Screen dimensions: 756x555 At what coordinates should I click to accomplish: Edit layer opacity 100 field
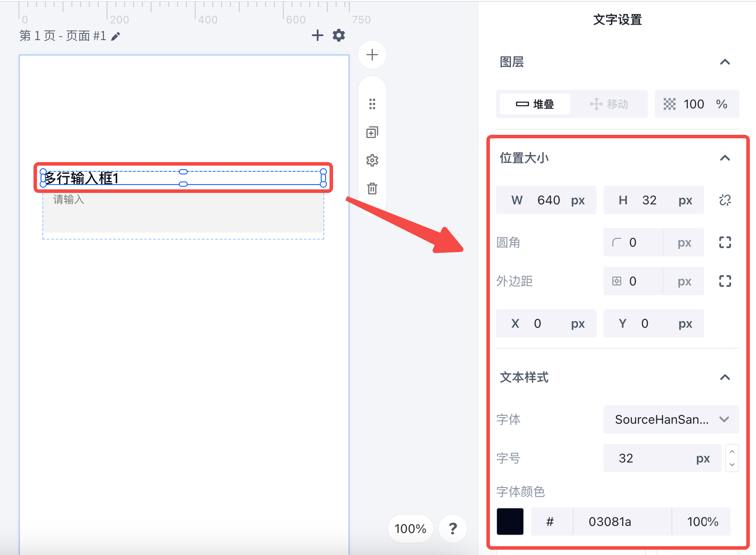coord(697,104)
